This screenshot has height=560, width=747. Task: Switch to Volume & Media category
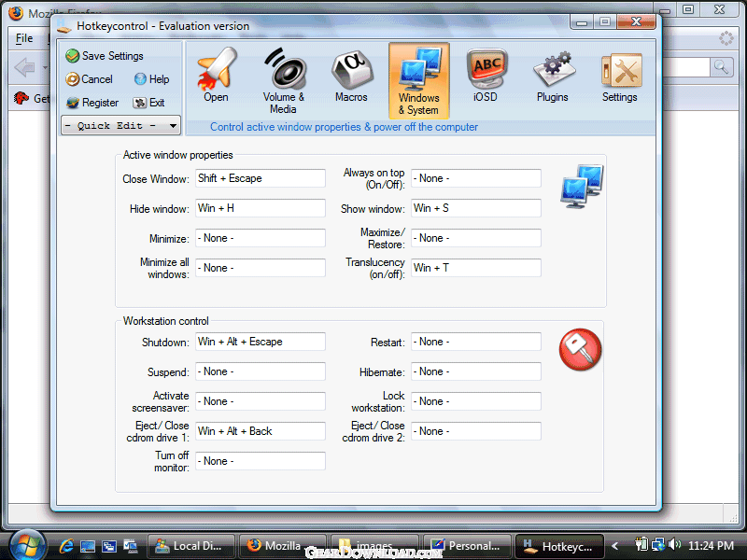(x=284, y=80)
